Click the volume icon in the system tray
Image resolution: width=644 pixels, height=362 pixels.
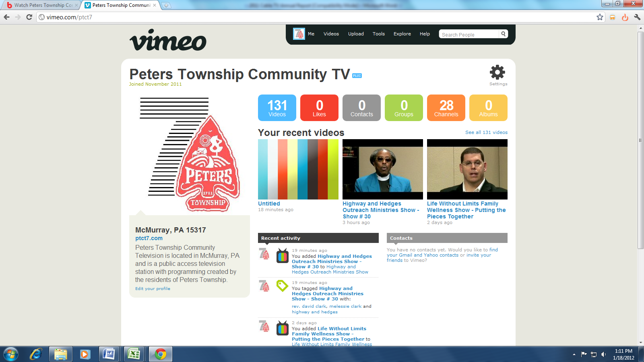pyautogui.click(x=603, y=354)
